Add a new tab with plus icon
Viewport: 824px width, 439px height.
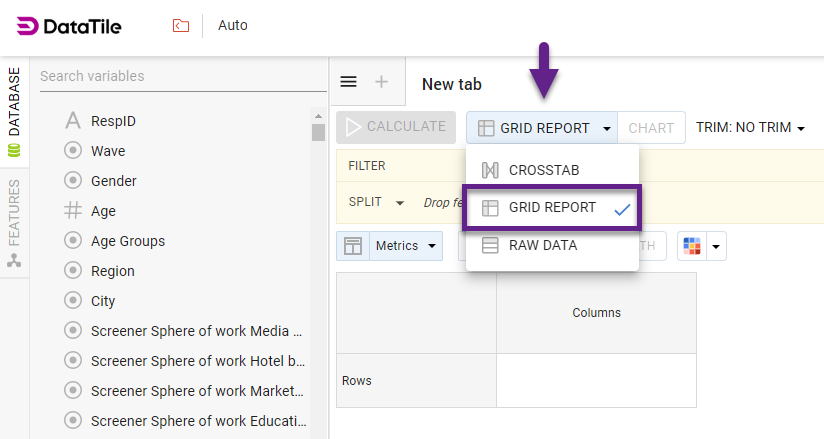[381, 82]
